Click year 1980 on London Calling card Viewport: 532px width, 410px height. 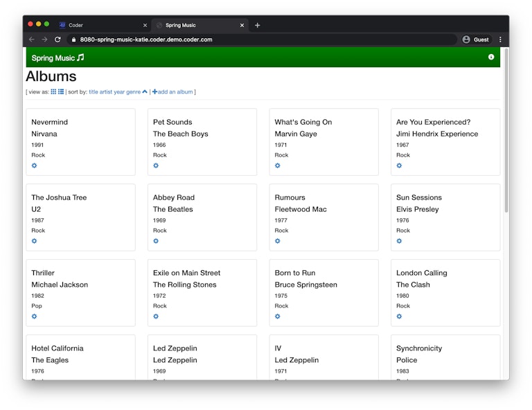click(x=402, y=296)
